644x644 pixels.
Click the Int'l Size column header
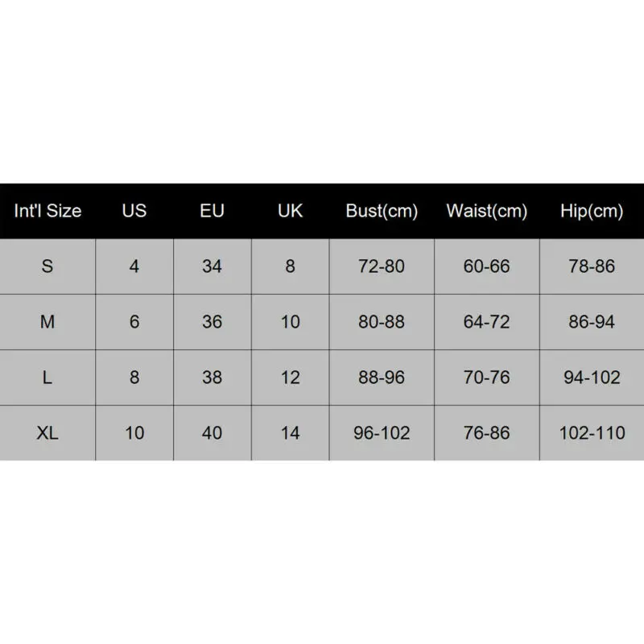click(47, 212)
